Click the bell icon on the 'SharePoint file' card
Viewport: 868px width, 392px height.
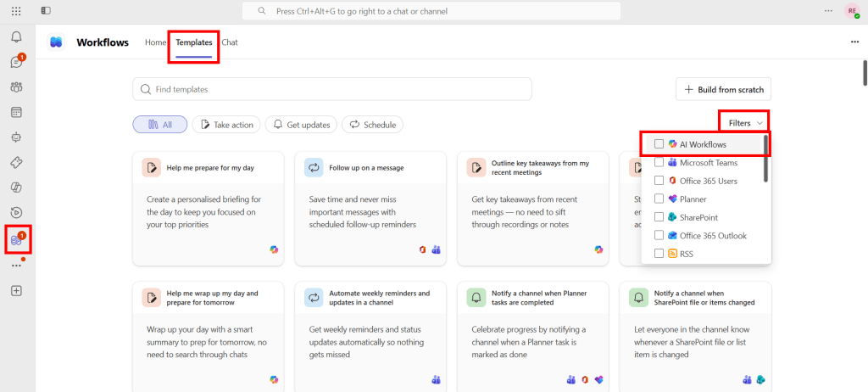coord(638,297)
